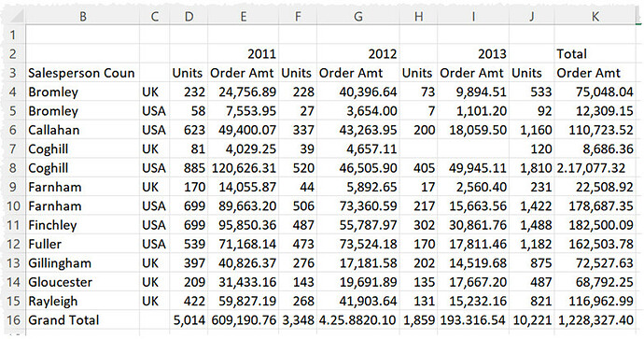Image resolution: width=644 pixels, height=339 pixels.
Task: Select the 89,663.20 Farnham cell
Action: (x=244, y=205)
